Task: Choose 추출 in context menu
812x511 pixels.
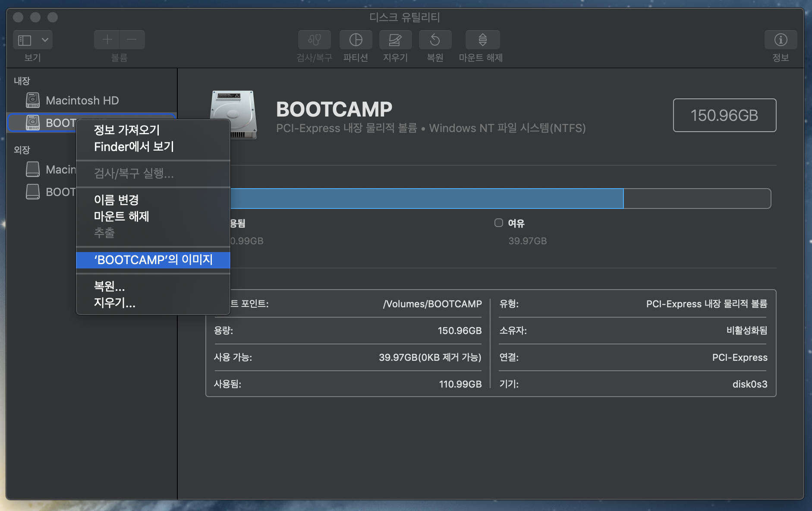Action: coord(153,233)
